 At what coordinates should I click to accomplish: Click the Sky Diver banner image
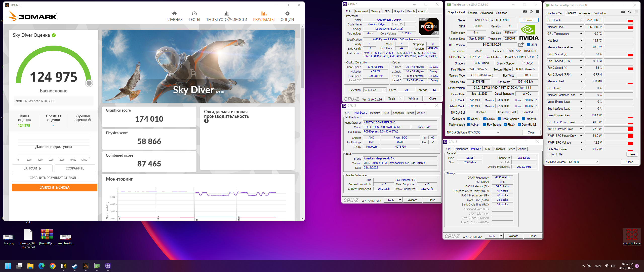198,66
